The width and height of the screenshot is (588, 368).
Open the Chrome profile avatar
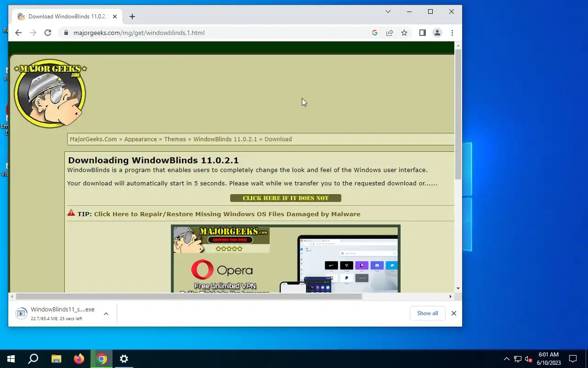[437, 33]
